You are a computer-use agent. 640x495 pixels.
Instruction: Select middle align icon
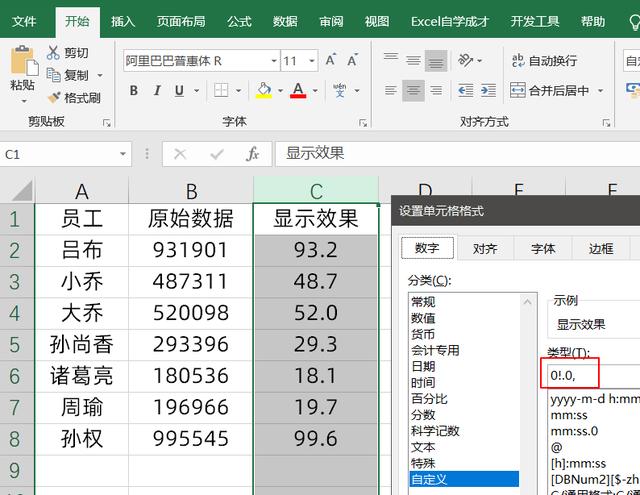[413, 61]
